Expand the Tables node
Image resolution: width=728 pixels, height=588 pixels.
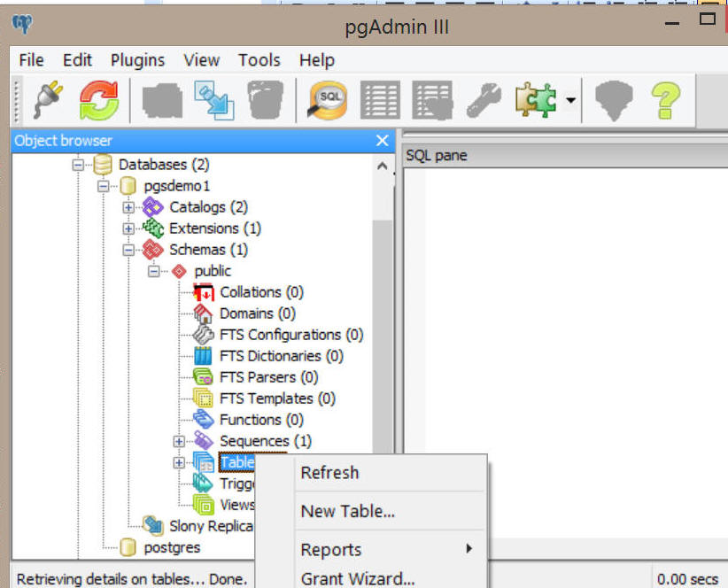point(179,463)
